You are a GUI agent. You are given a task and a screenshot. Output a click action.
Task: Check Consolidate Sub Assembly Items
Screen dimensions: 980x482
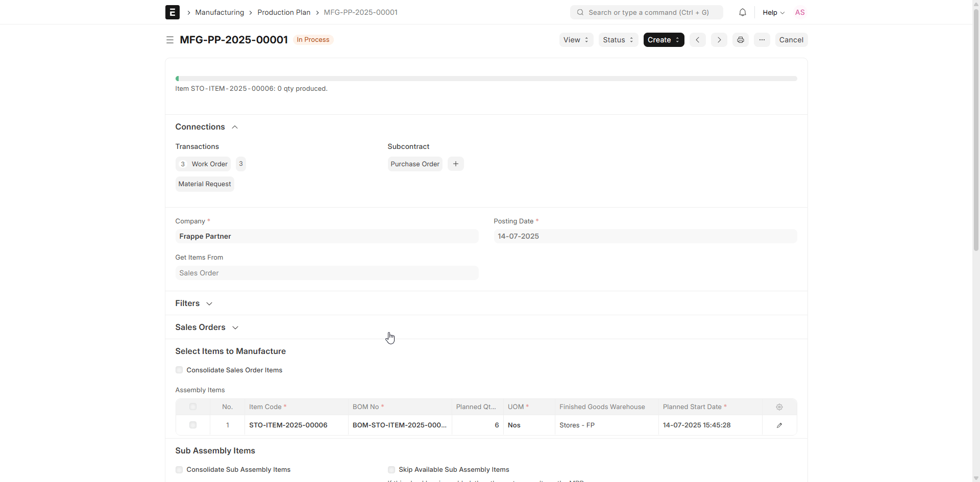click(179, 470)
